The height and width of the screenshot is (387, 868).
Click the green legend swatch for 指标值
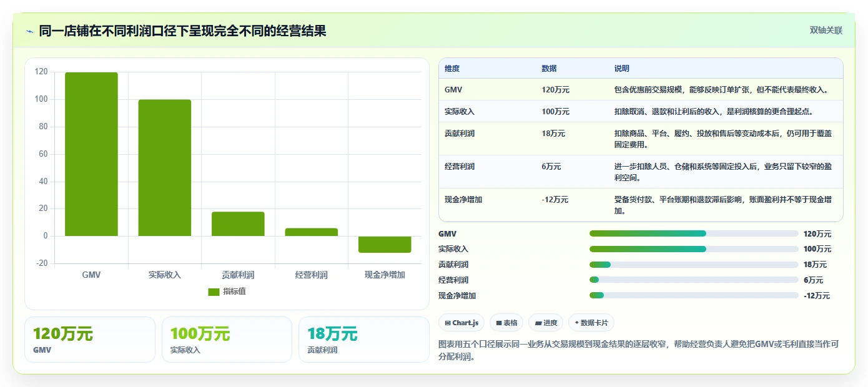pyautogui.click(x=214, y=291)
